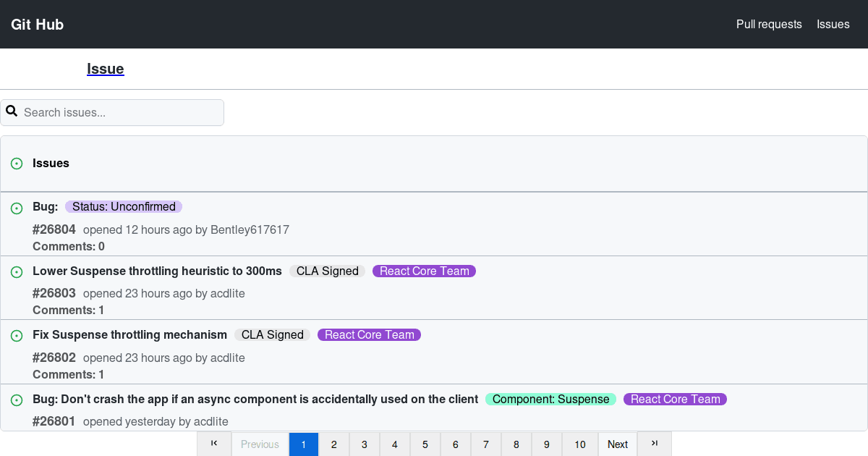Click 'Comments: 1' under issue #26802

[69, 374]
